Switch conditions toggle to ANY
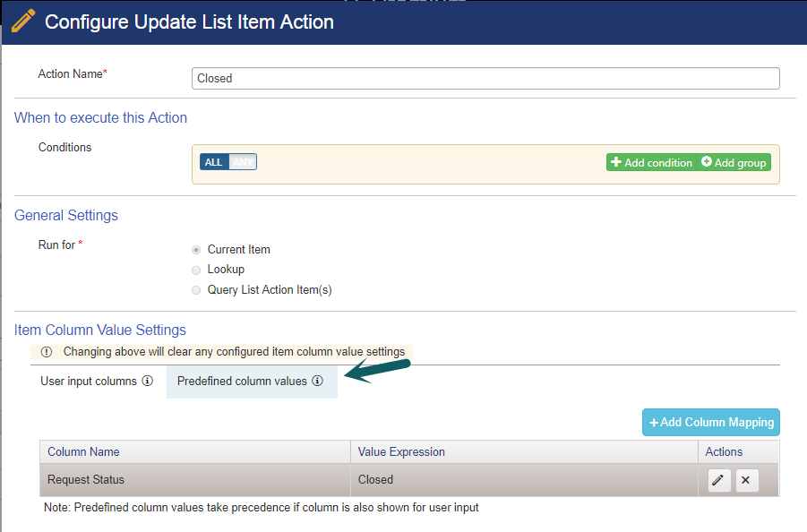 point(243,162)
